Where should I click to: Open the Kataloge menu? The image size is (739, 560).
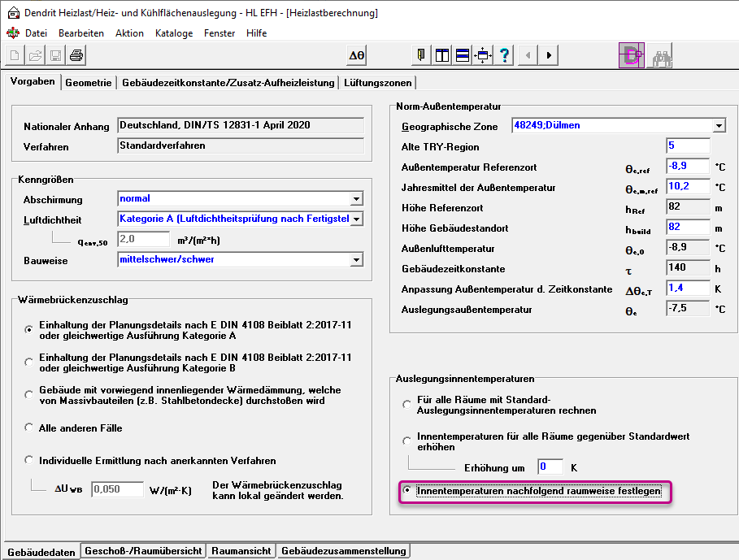[x=174, y=33]
